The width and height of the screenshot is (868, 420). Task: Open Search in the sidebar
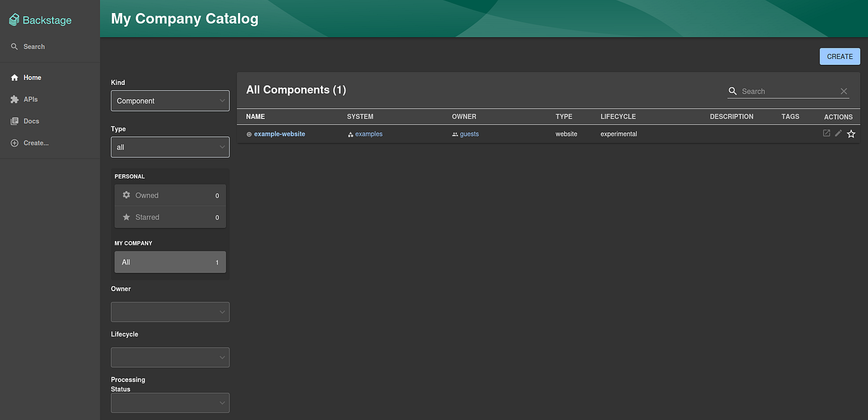[x=50, y=46]
